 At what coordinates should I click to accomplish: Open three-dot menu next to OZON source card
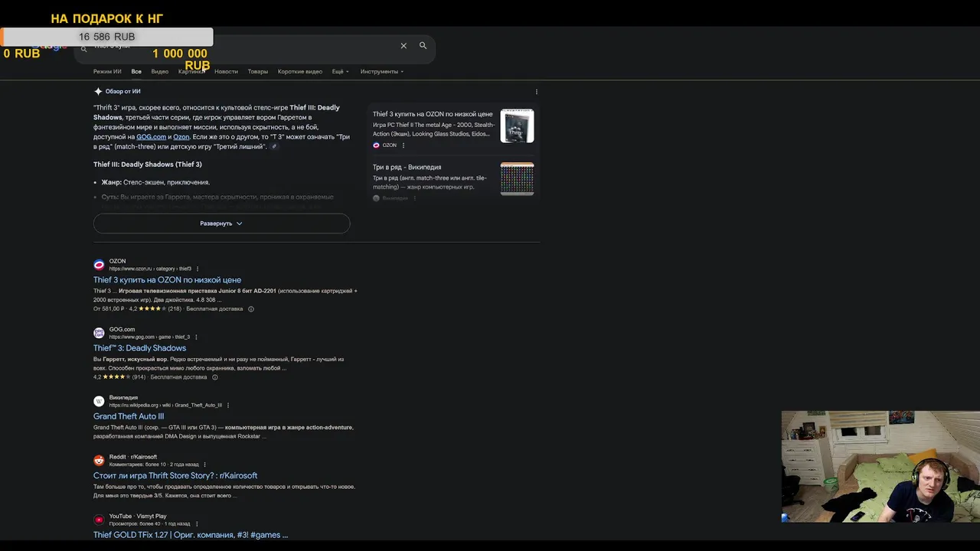click(403, 145)
